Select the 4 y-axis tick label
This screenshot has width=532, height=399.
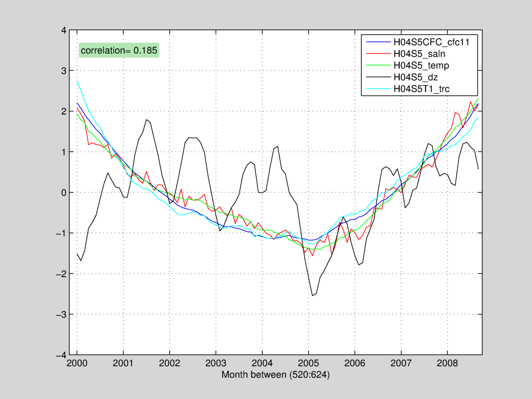click(x=64, y=30)
